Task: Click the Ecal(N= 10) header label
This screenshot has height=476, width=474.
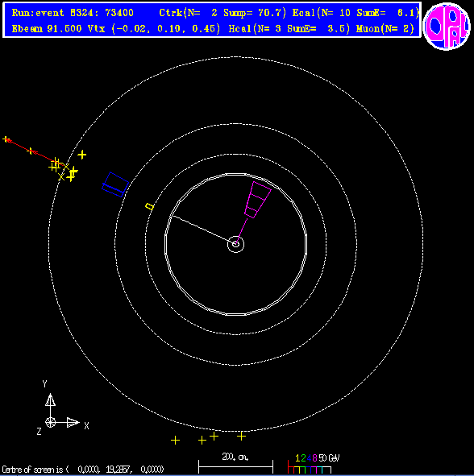Action: click(321, 13)
